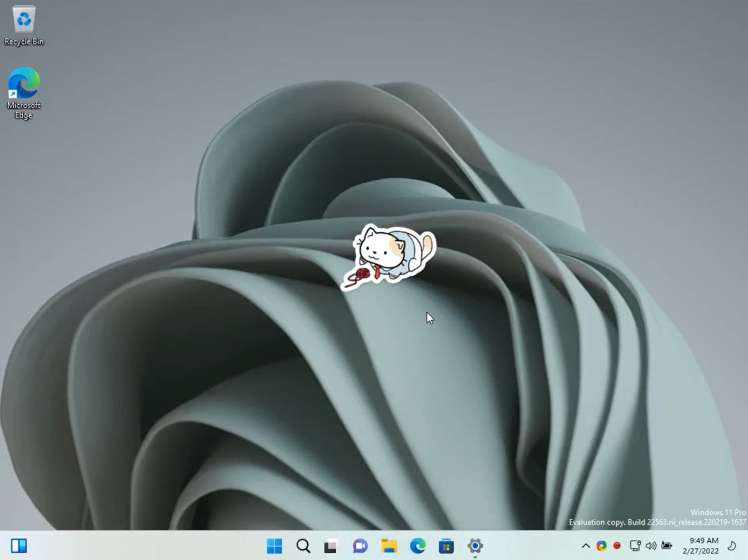Open the Windows Start menu
Screen dimensions: 748x560
click(274, 546)
